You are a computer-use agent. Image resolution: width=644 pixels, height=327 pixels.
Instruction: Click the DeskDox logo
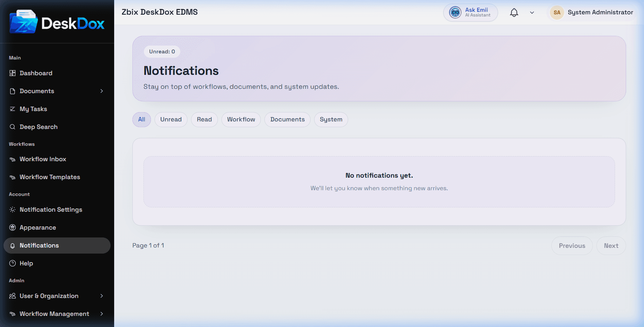[57, 22]
